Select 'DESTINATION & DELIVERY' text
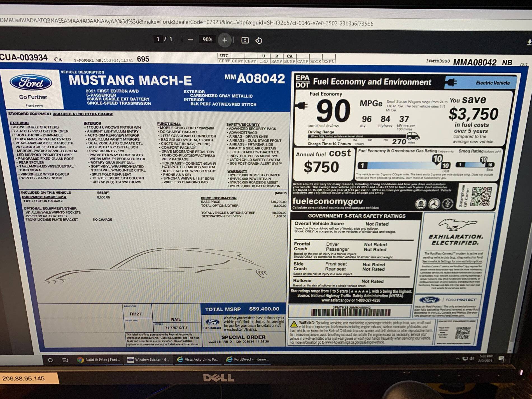 coord(221,216)
